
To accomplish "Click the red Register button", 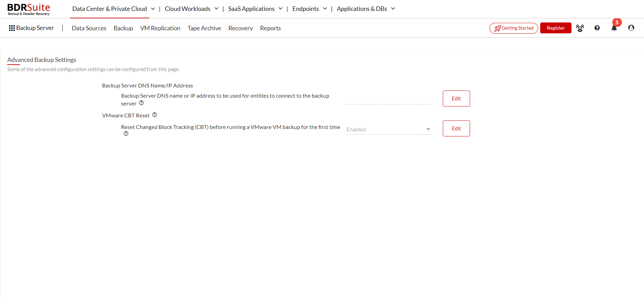I will (556, 28).
